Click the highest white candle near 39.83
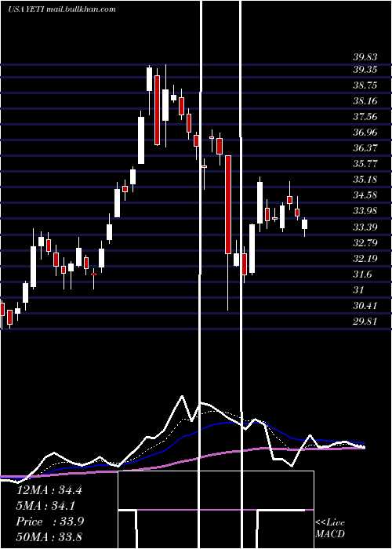This screenshot has width=392, height=549. point(150,79)
